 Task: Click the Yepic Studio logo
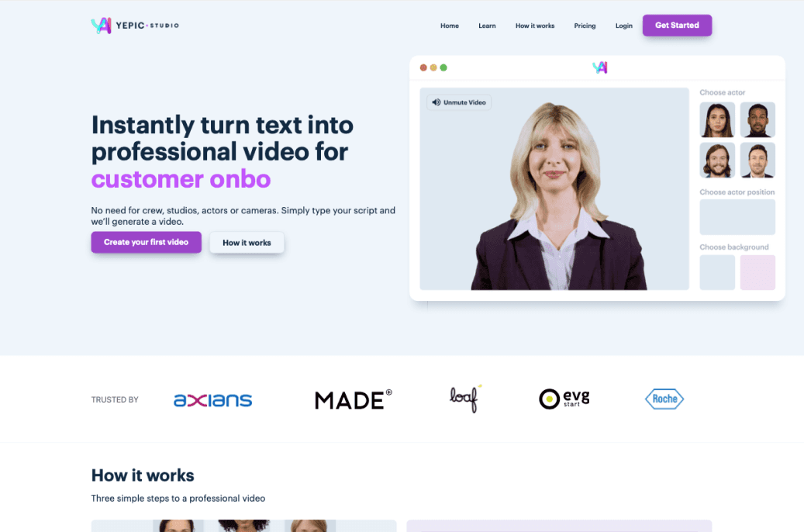[x=135, y=25]
